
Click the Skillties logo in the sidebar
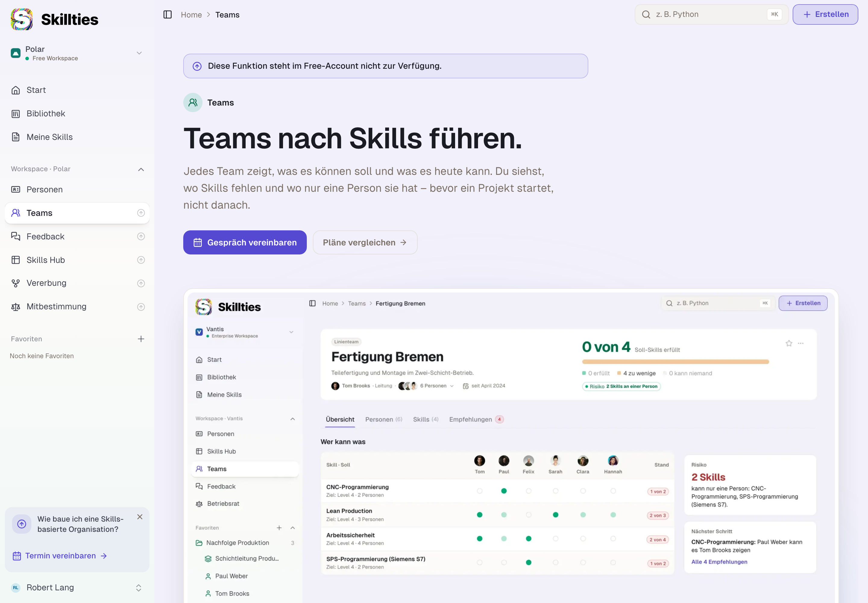pyautogui.click(x=54, y=19)
